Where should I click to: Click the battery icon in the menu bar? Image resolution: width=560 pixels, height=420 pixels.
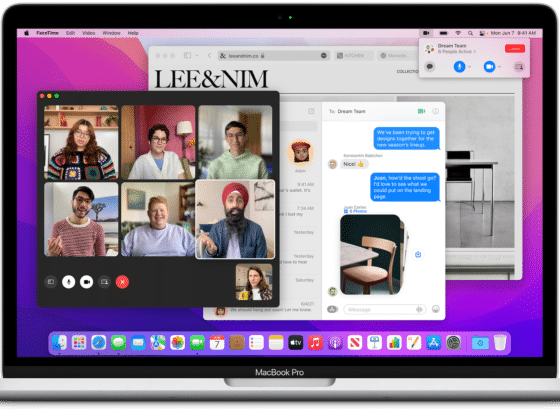point(443,33)
